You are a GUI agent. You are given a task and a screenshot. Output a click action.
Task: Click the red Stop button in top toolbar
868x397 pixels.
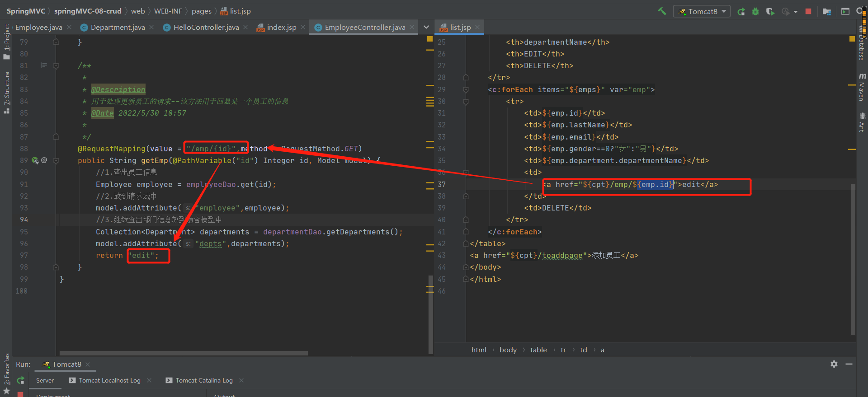click(808, 11)
